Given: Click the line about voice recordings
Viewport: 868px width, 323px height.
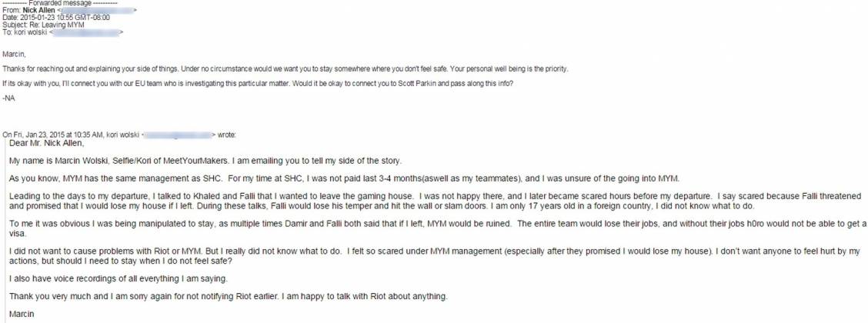Looking at the screenshot, I should 119,278.
